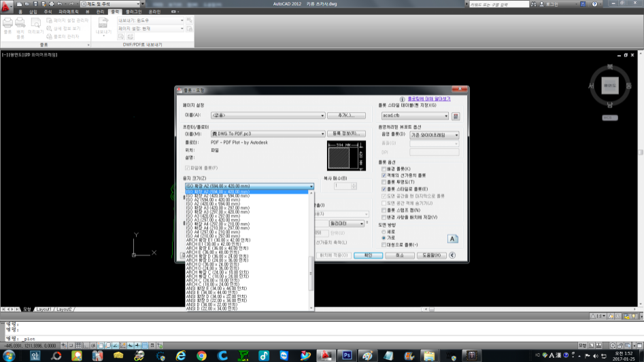The width and height of the screenshot is (644, 362).
Task: Open the Manage ribbon tab
Action: click(100, 12)
